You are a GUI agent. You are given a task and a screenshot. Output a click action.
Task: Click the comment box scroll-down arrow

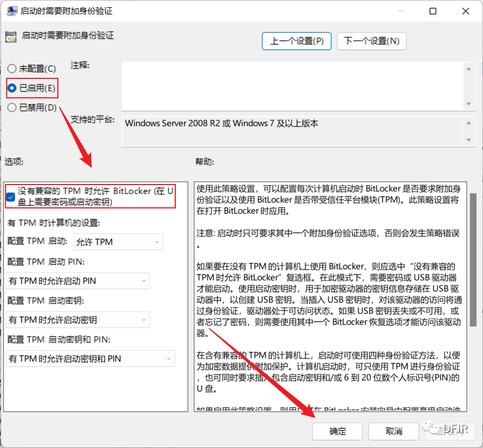(x=469, y=104)
